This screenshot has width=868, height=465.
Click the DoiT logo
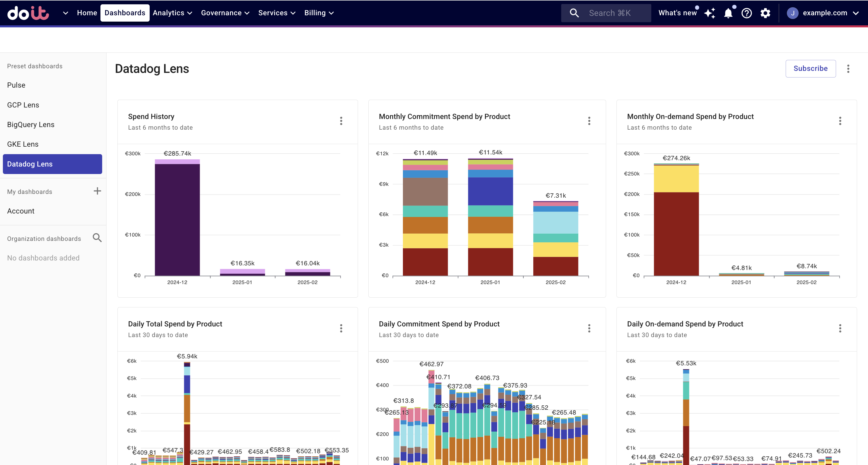tap(28, 13)
